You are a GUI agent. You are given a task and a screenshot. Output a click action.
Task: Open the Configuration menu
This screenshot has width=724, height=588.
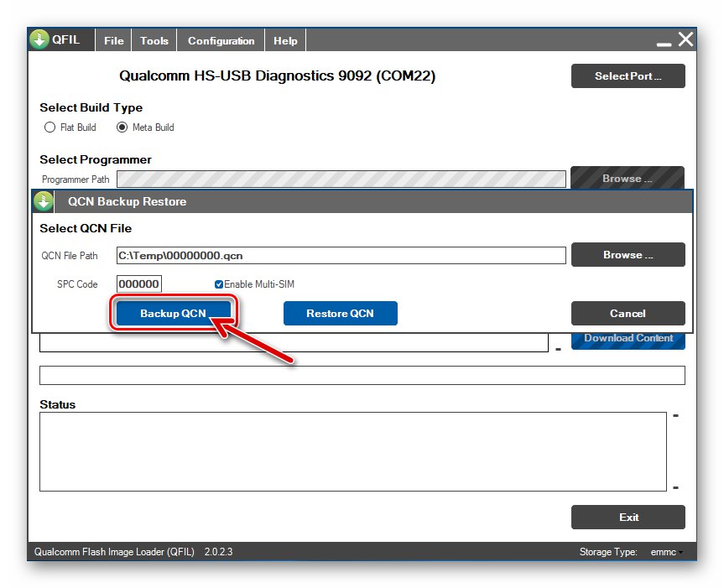(221, 40)
